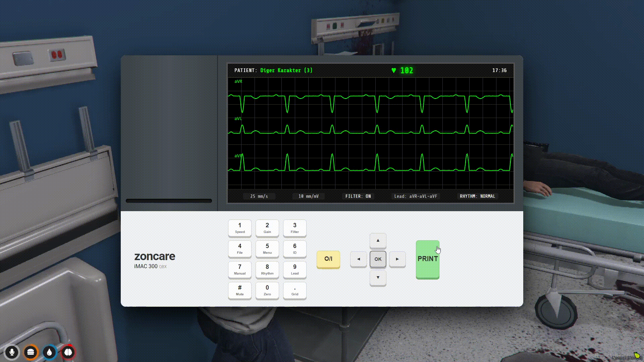Mute the monitor using the # Mute key
The width and height of the screenshot is (644, 362).
[239, 291]
